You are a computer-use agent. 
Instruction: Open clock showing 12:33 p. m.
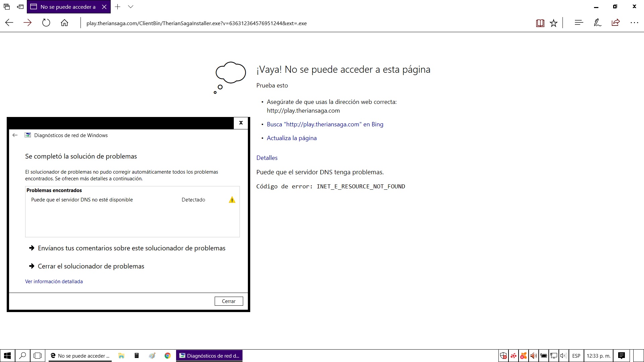(599, 356)
